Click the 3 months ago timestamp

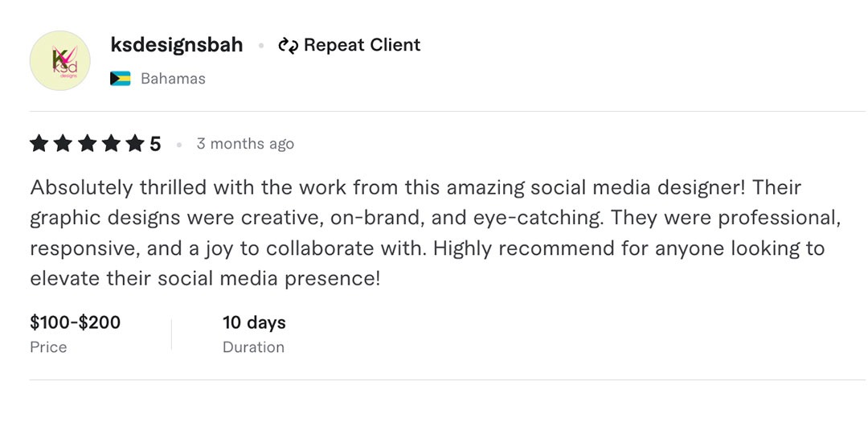point(245,144)
